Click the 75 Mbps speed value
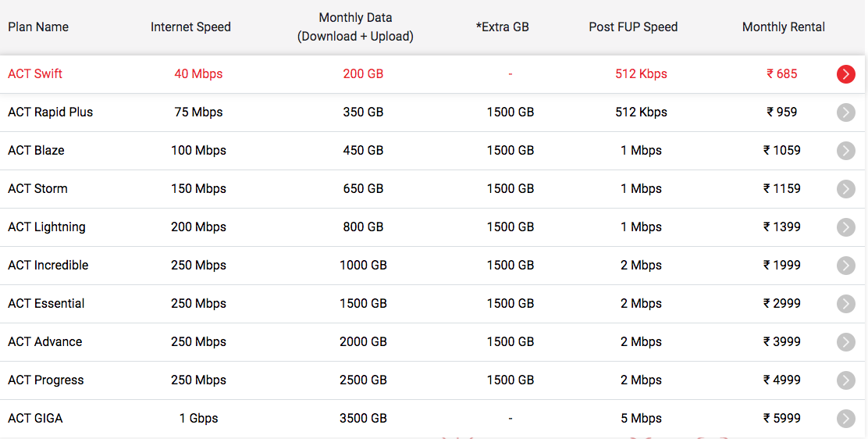The image size is (868, 439). coord(198,112)
